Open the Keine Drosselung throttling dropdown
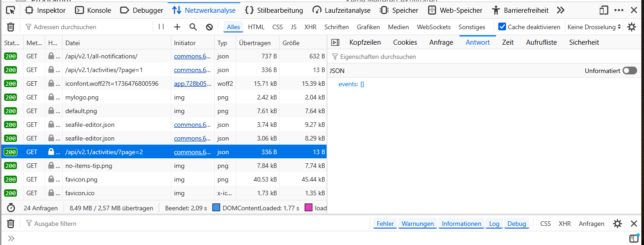 pyautogui.click(x=594, y=27)
